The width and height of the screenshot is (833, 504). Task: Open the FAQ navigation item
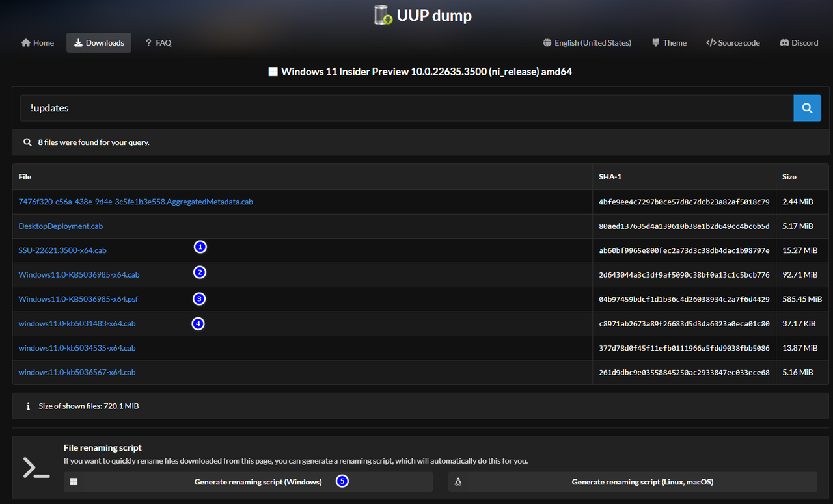tap(158, 43)
